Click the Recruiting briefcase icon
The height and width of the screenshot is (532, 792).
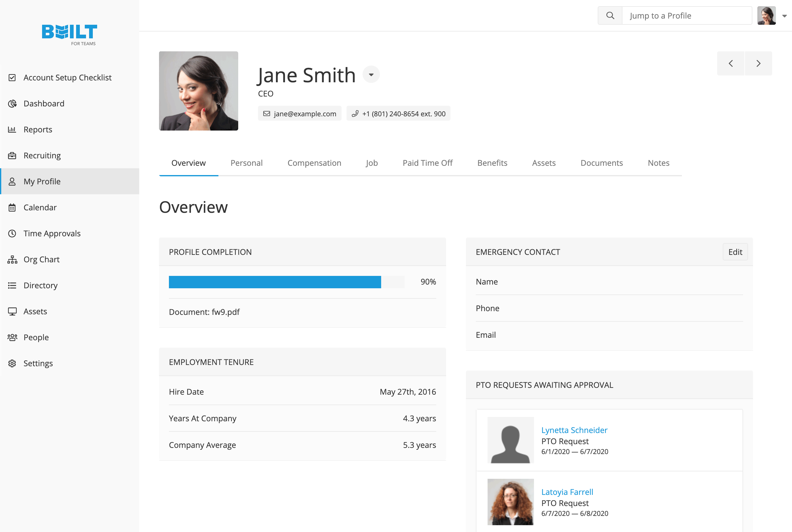(12, 155)
